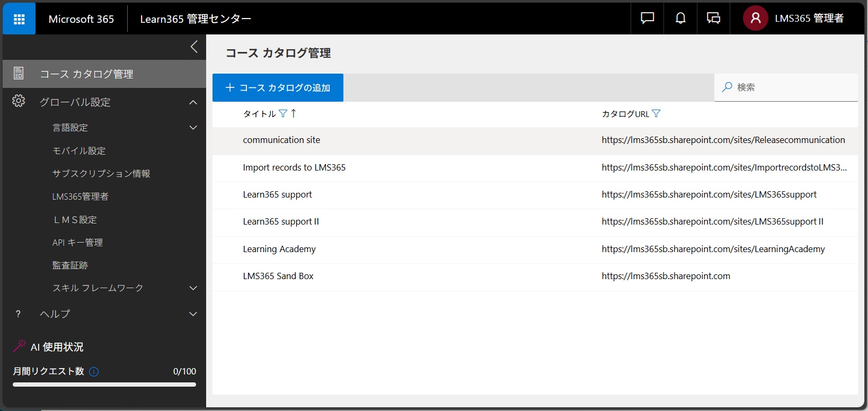This screenshot has width=868, height=411.
Task: Select the LMS365 Sand Box row
Action: pyautogui.click(x=535, y=277)
